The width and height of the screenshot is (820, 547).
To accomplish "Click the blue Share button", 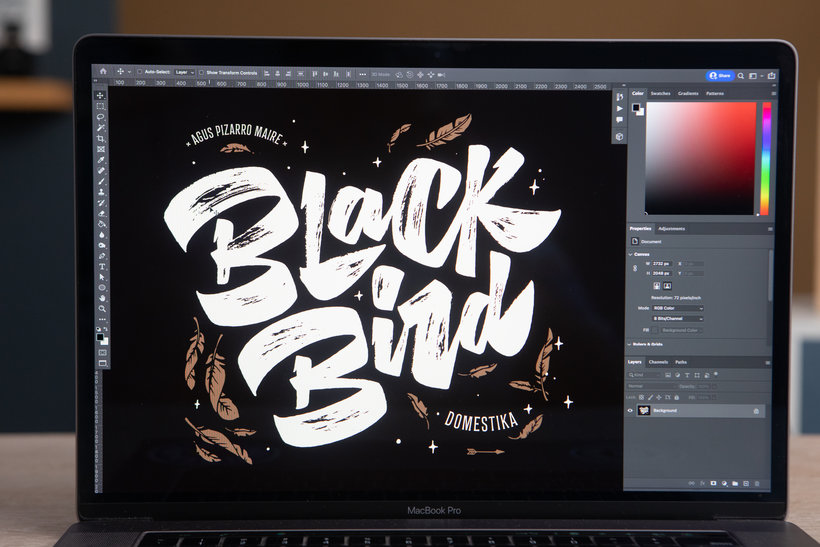I will coord(720,76).
